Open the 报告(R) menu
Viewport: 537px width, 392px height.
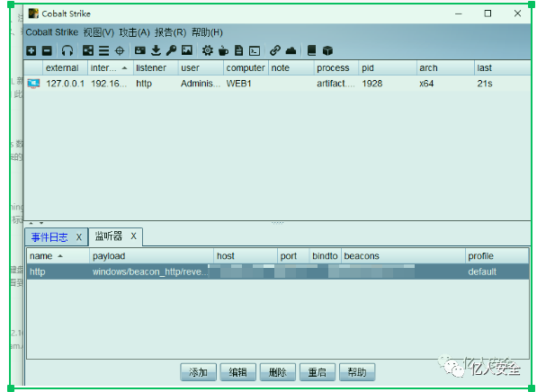pyautogui.click(x=170, y=32)
